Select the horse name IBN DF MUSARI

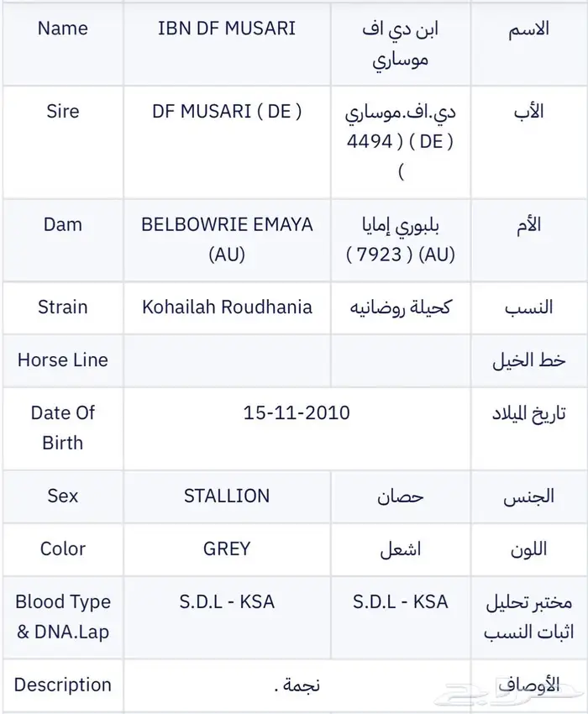click(x=227, y=28)
